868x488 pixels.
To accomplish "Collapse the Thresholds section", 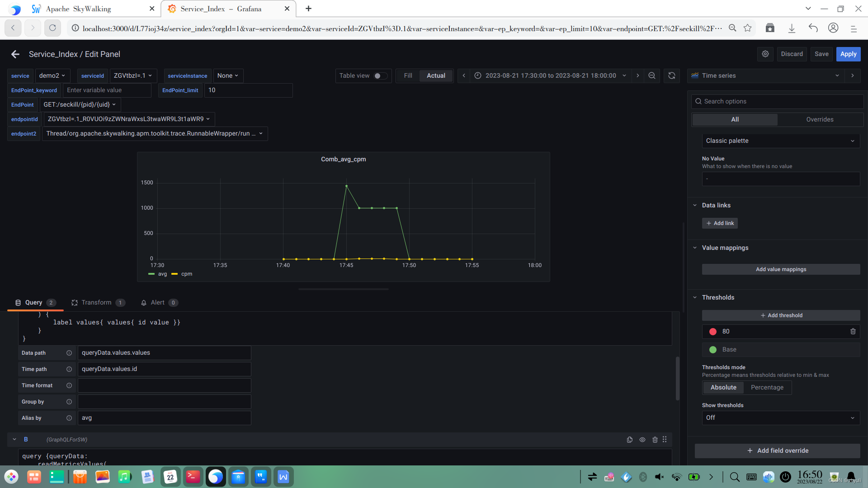I will (x=695, y=298).
